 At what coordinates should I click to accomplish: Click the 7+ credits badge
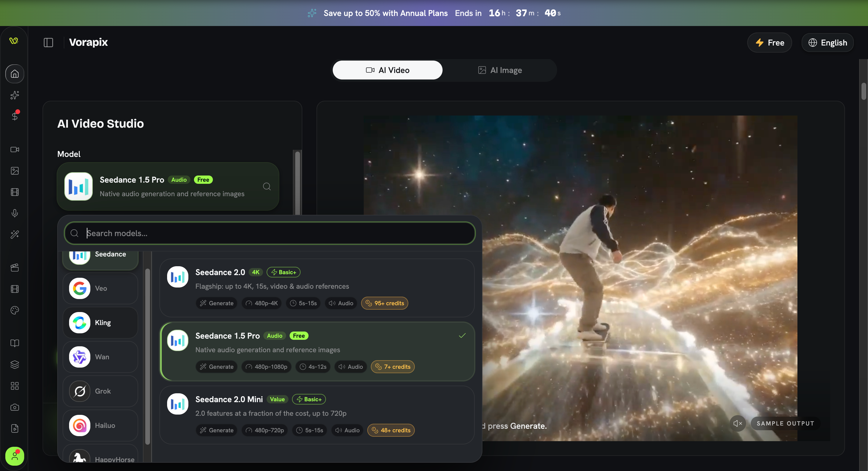point(393,367)
